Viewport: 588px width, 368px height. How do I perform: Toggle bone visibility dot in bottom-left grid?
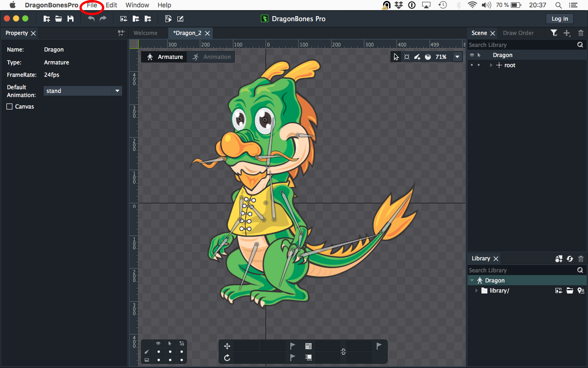coord(158,352)
